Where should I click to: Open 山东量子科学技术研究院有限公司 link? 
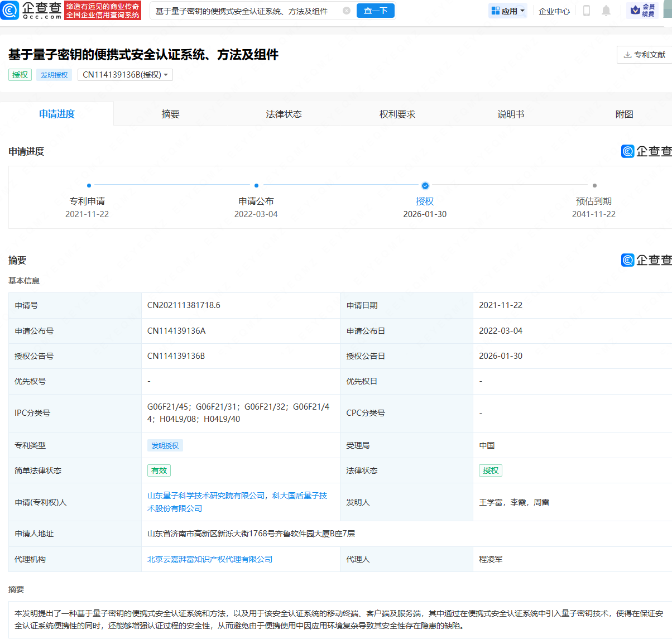click(x=206, y=496)
